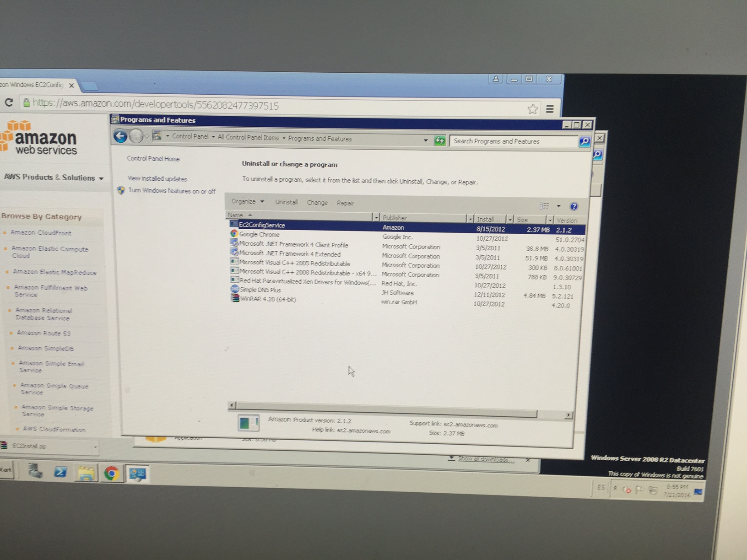Click Amazon Elastic MapReduce category link
Image resolution: width=747 pixels, height=560 pixels.
click(x=54, y=272)
